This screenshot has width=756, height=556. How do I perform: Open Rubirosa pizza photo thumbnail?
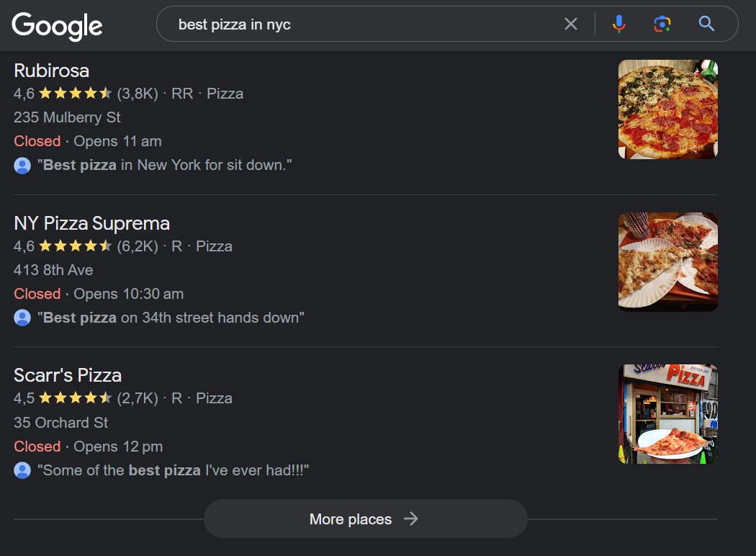(x=667, y=109)
